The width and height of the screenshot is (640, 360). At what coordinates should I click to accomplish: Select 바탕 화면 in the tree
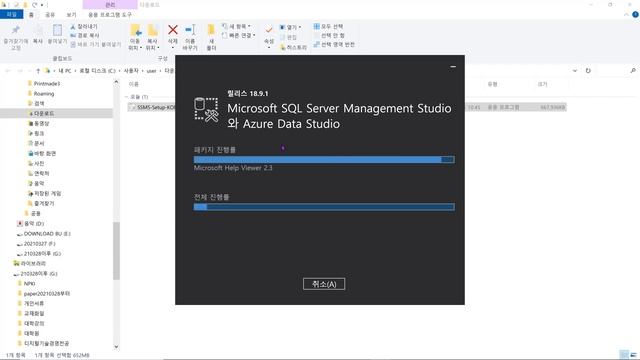(x=44, y=153)
